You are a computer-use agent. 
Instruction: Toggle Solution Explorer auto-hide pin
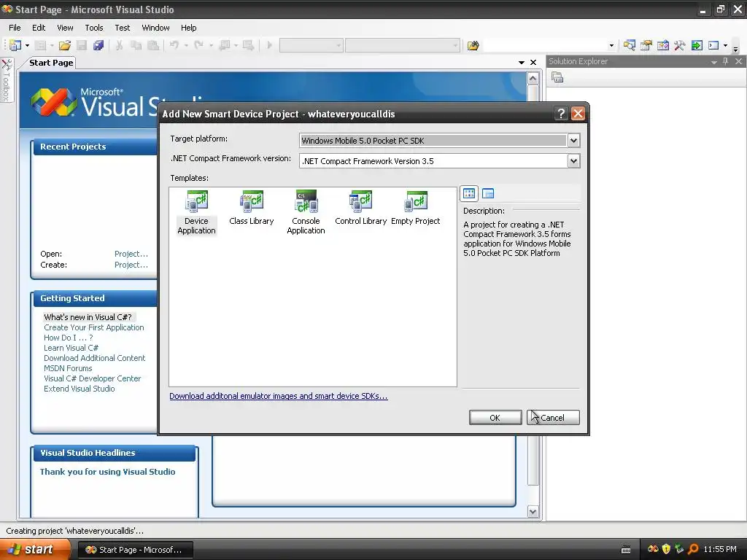tap(726, 61)
